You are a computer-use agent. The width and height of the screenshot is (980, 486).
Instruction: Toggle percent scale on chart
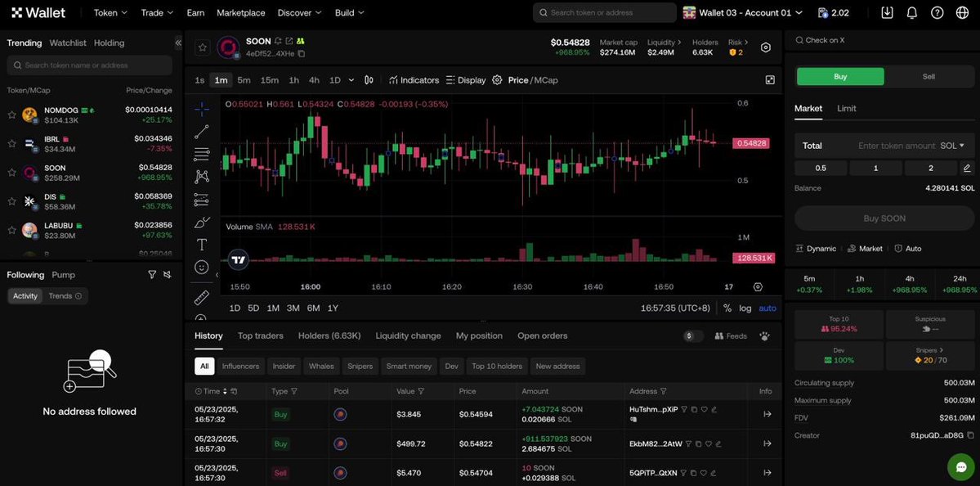(x=727, y=308)
